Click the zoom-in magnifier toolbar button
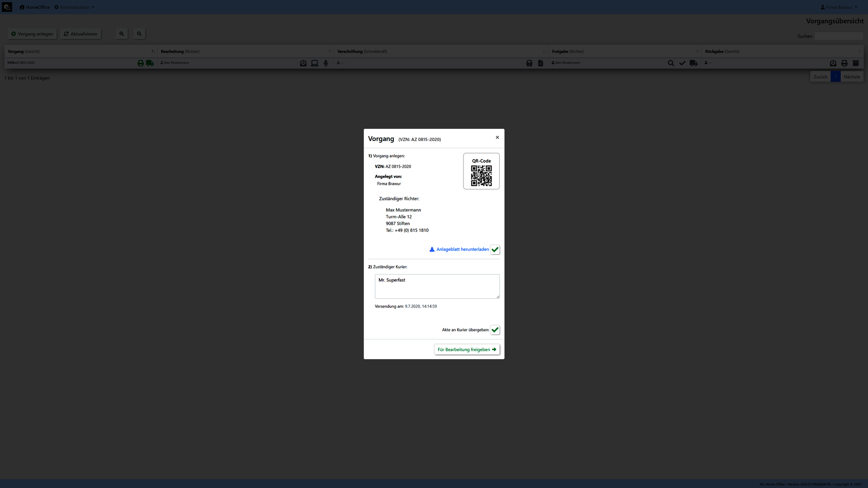 tap(122, 34)
